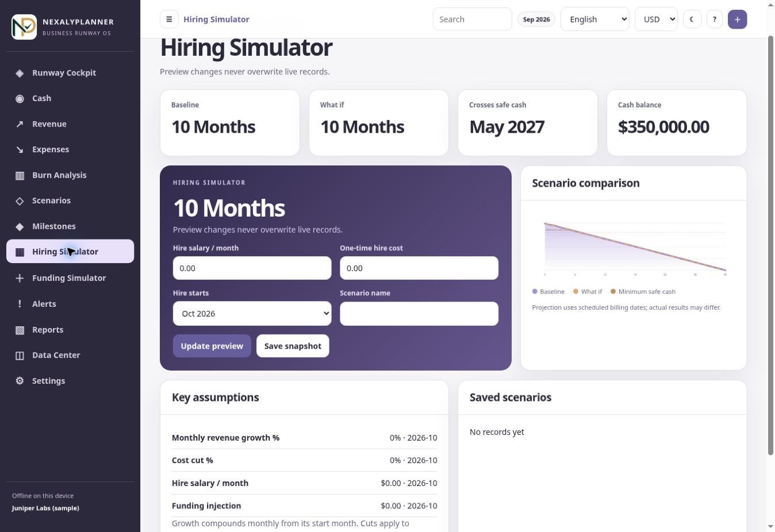This screenshot has width=775, height=532.
Task: Go to Burn Analysis page
Action: tap(70, 175)
